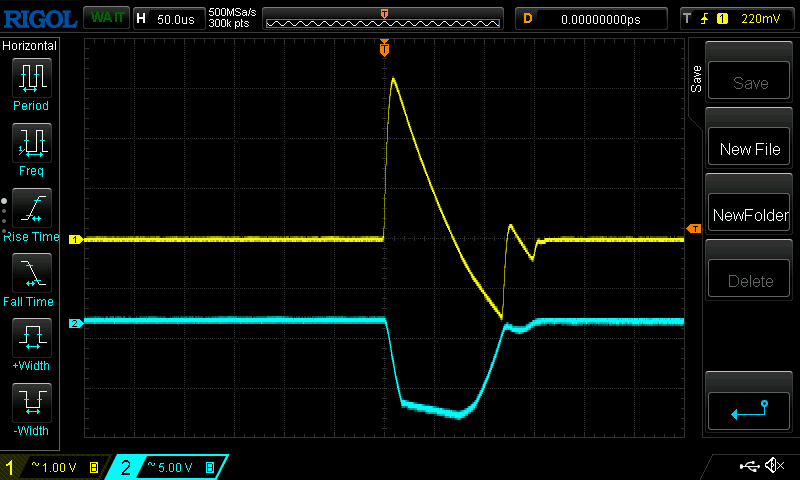Click the back arrow return icon
The width and height of the screenshot is (800, 480).
(750, 408)
